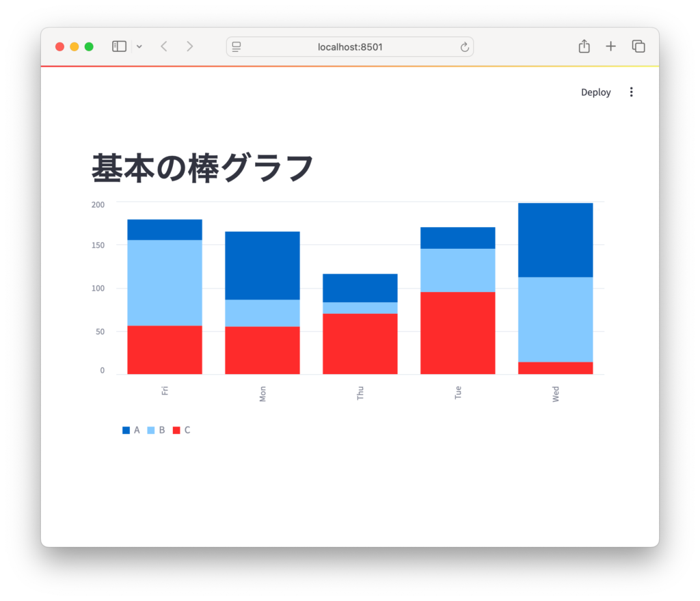The width and height of the screenshot is (700, 601).
Task: Expand the sidebar chevron dropdown
Action: coord(139,46)
